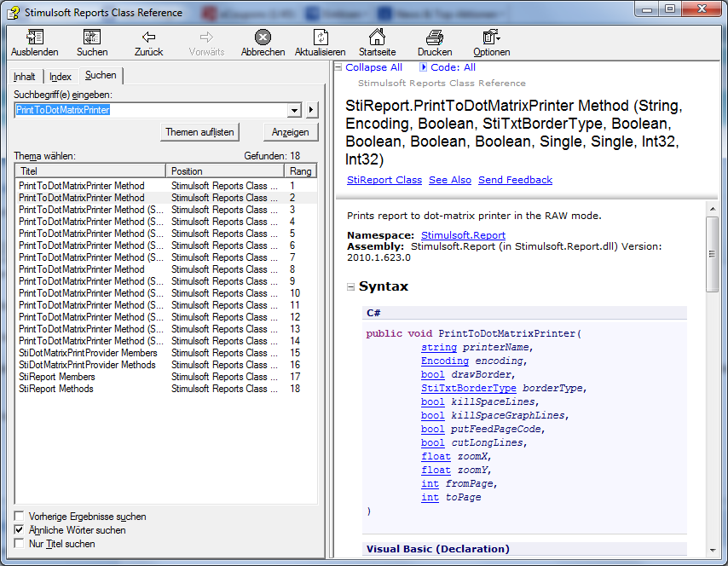Select StiReport Members result
728x566 pixels.
click(166, 377)
